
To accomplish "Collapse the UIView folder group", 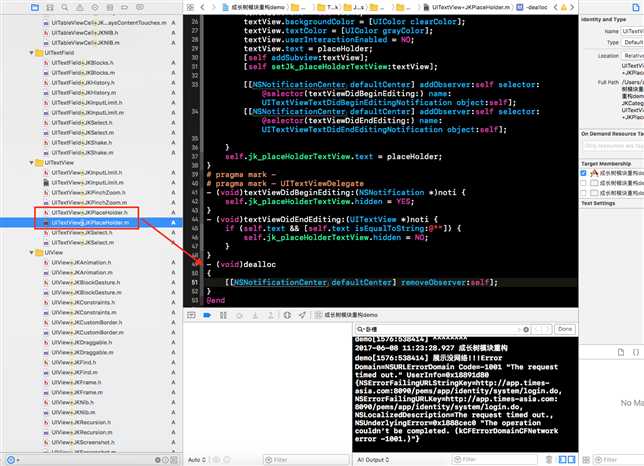I will click(x=31, y=253).
